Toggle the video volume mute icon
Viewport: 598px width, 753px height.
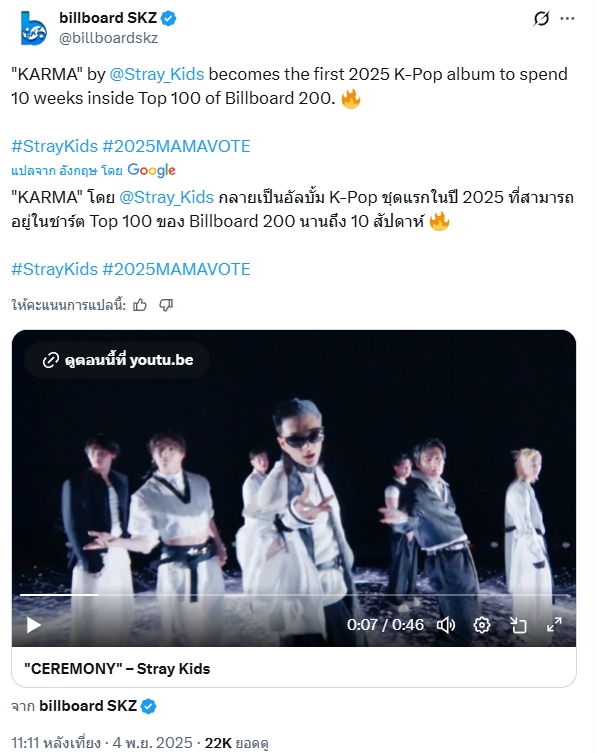(446, 625)
